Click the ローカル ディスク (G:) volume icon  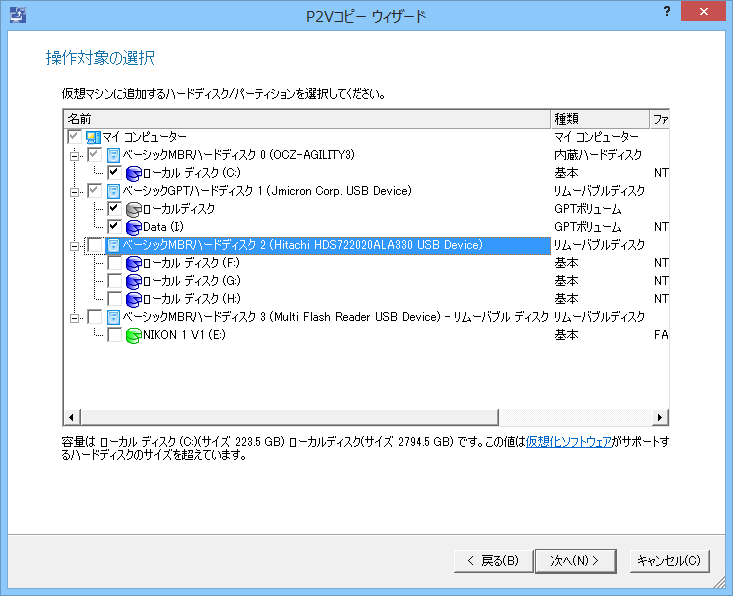click(134, 281)
